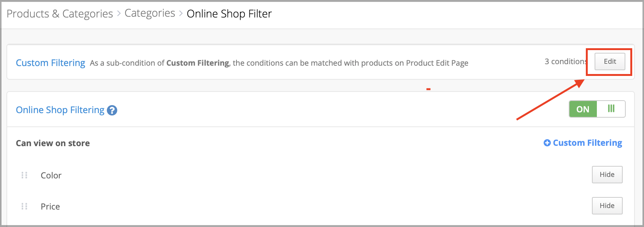
Task: Open the help question mark beside Online Shop Filtering
Action: point(112,110)
